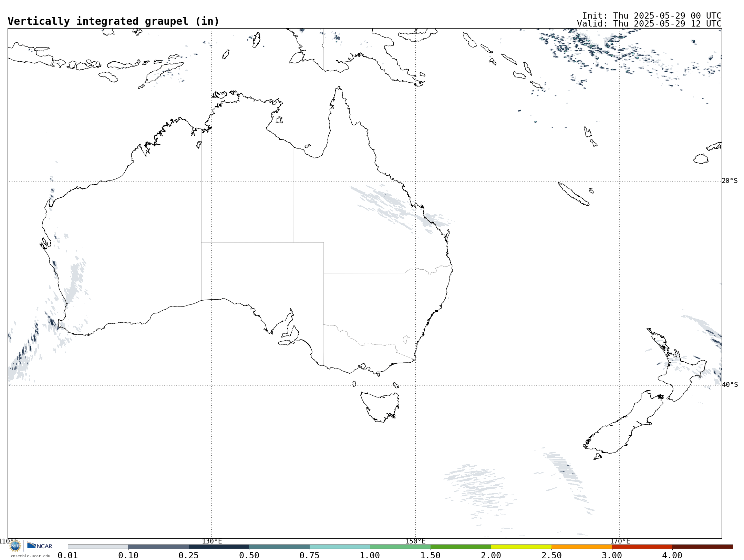Click the 0.10 colorbar value label
The width and height of the screenshot is (744, 560).
click(128, 556)
